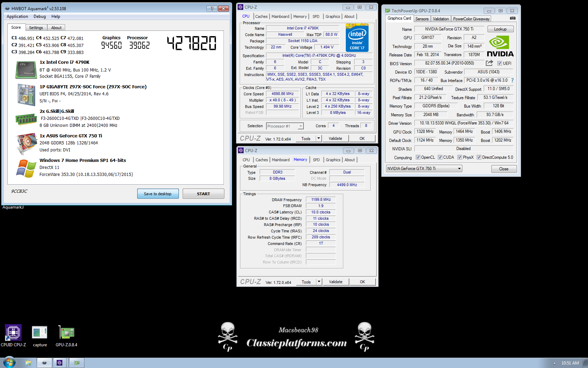
Task: Share BIOS version via export icon
Action: [x=489, y=63]
